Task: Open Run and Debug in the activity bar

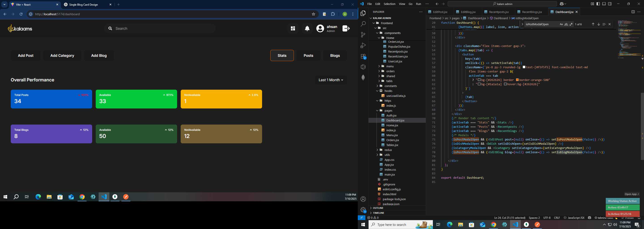Action: (x=363, y=45)
